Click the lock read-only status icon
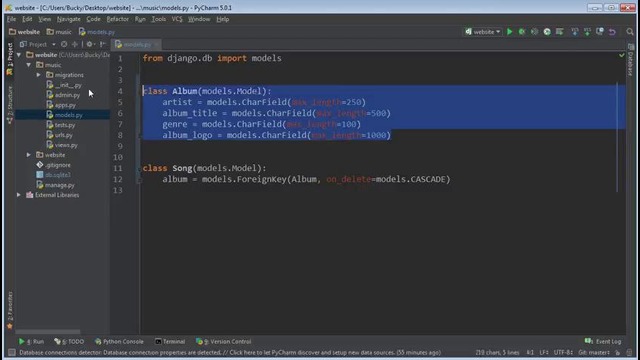 (x=618, y=352)
